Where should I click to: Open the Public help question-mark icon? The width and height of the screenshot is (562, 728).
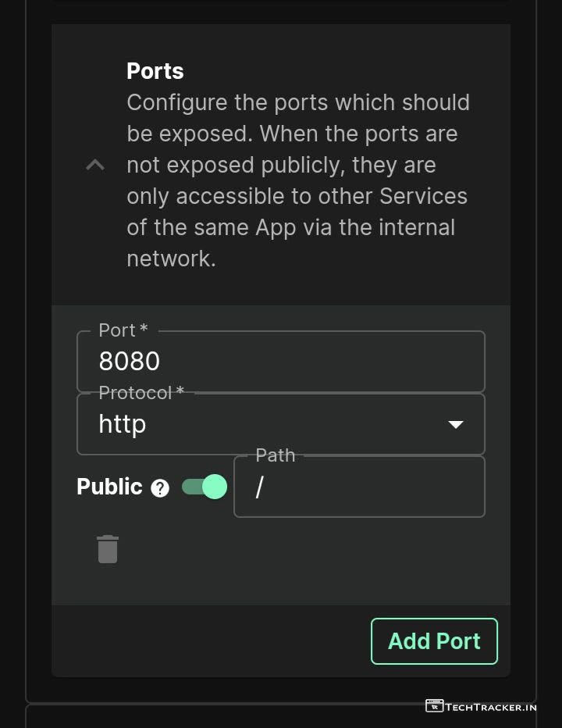160,488
